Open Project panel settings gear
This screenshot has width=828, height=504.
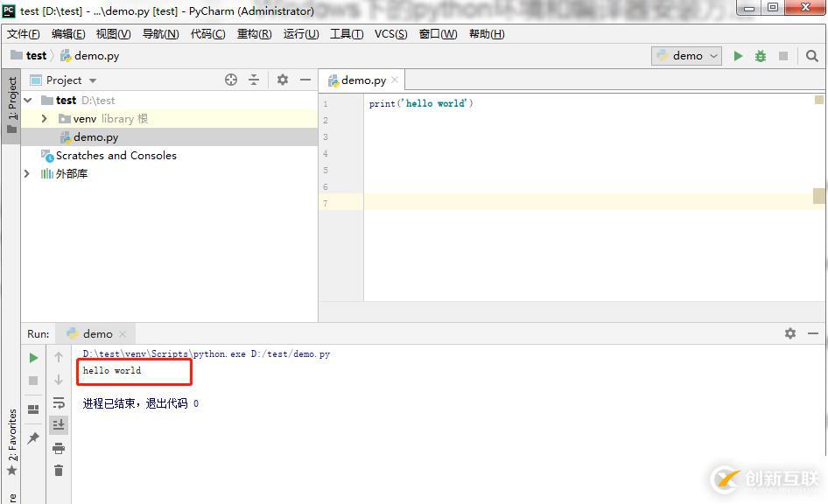[x=283, y=80]
